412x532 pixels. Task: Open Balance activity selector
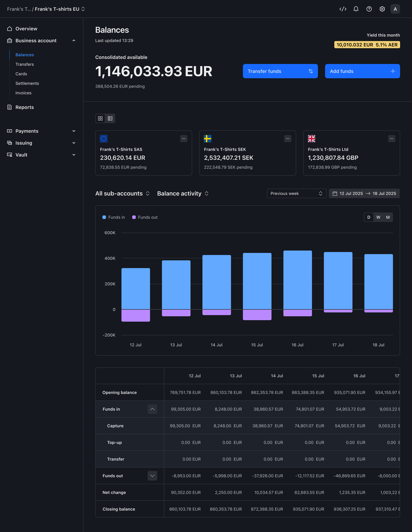point(183,193)
